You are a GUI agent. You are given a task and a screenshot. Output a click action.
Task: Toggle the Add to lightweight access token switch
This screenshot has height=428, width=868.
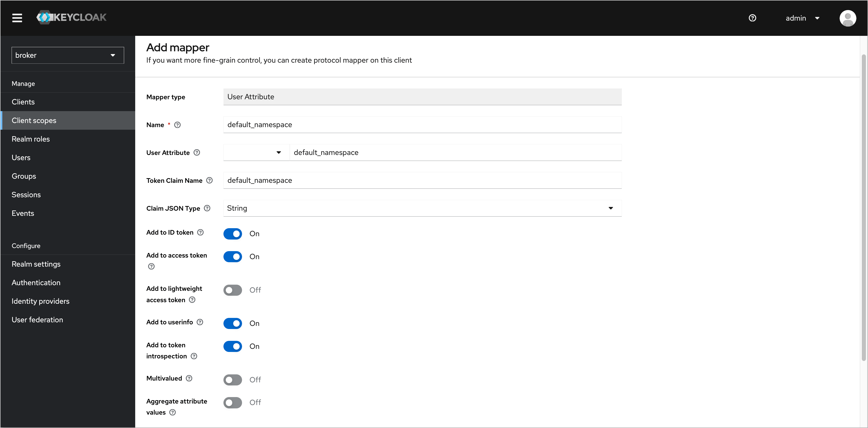232,290
